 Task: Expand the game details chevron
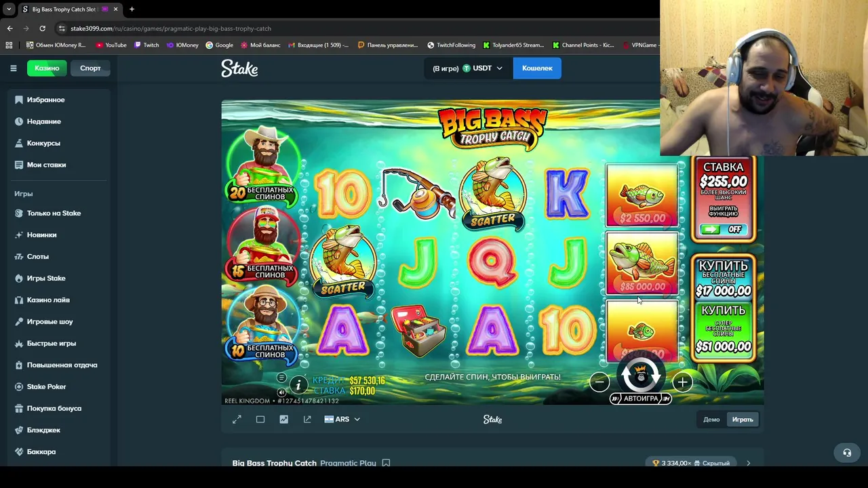click(748, 464)
